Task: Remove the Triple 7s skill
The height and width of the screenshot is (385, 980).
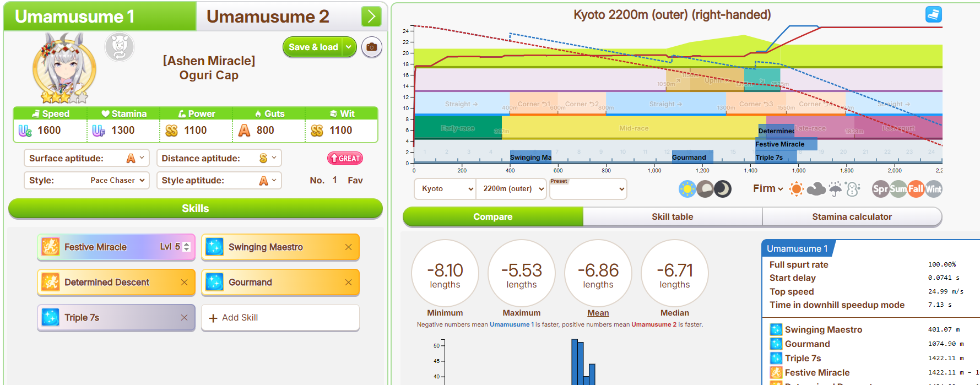Action: click(x=184, y=318)
